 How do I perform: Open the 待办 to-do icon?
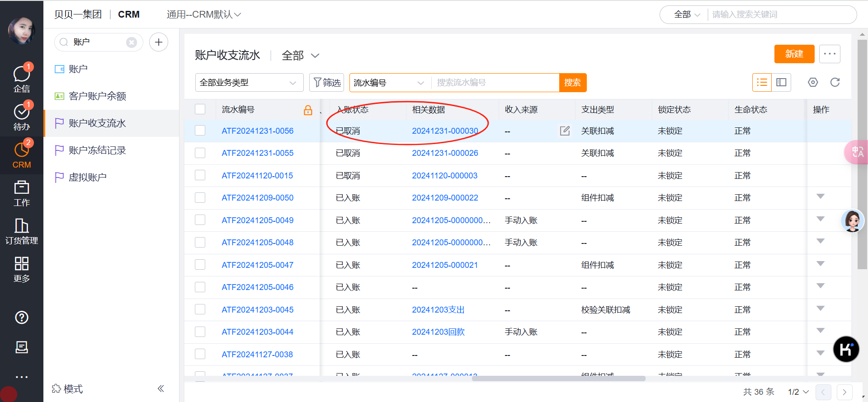(22, 117)
